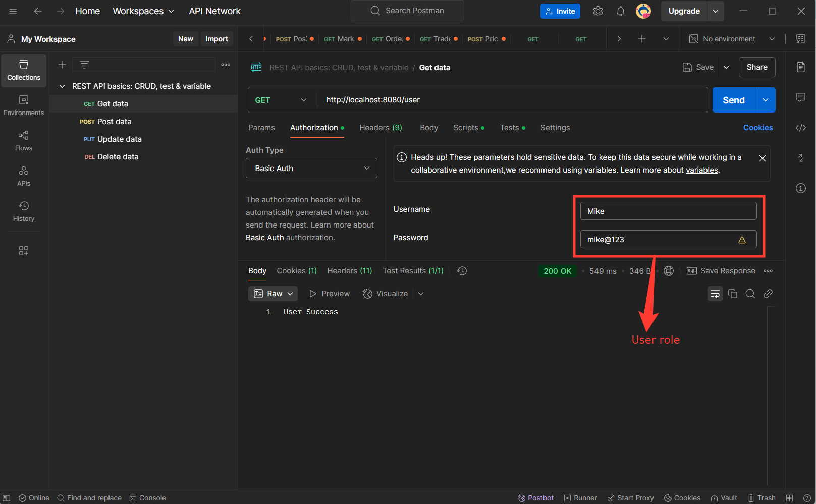Screen dimensions: 816x504
Task: Open the Workspaces dropdown menu
Action: coord(143,11)
